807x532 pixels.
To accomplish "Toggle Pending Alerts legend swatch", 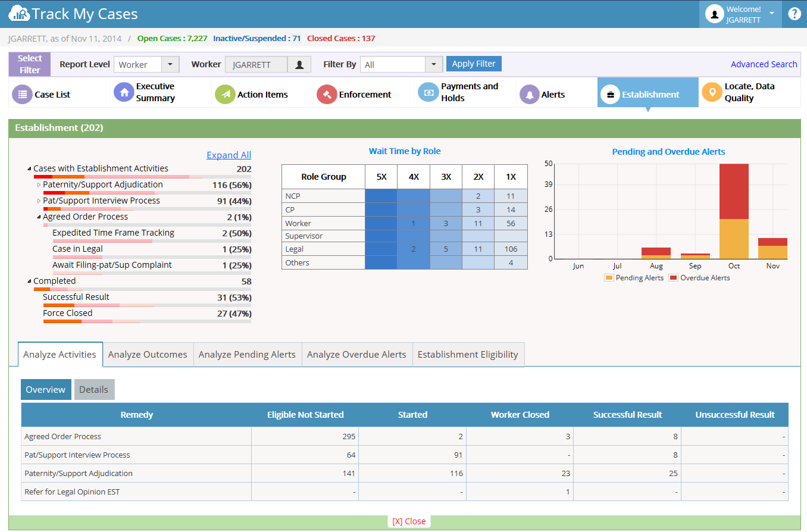I will pyautogui.click(x=609, y=278).
